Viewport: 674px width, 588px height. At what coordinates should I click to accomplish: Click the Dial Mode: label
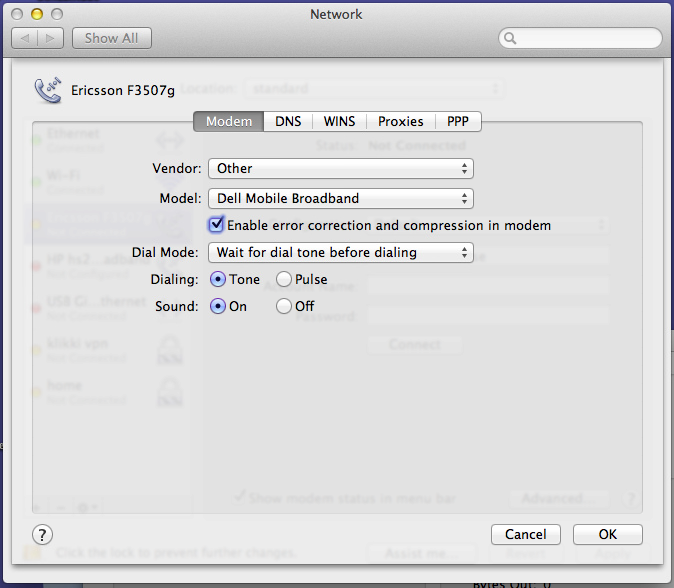[165, 252]
